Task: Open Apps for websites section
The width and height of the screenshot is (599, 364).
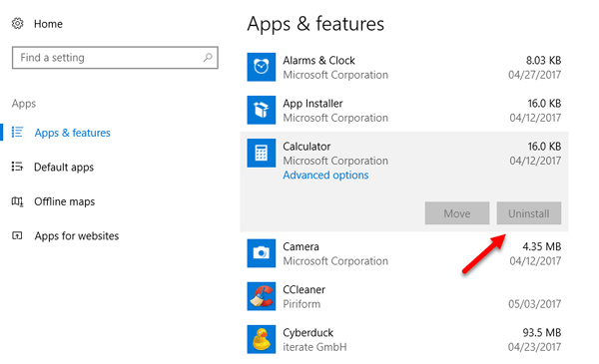Action: pos(77,235)
